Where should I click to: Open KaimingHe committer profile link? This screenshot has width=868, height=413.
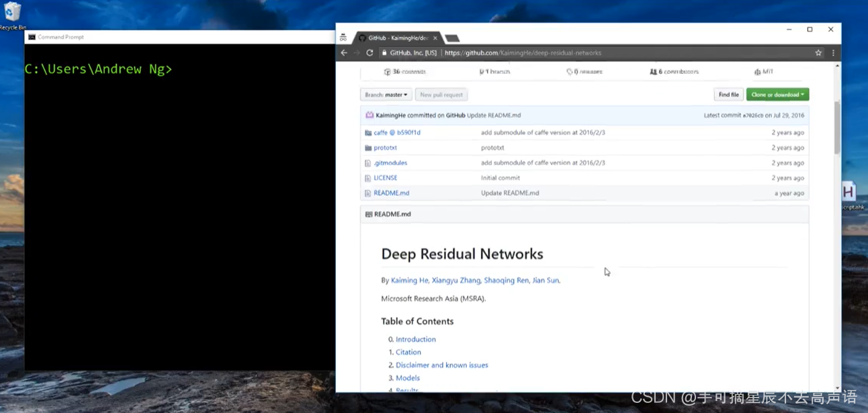coord(390,116)
